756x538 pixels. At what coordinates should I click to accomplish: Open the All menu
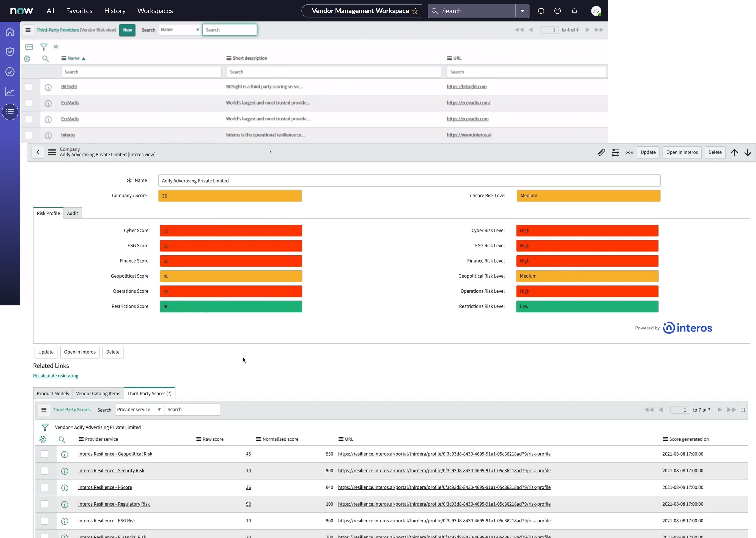tap(50, 11)
